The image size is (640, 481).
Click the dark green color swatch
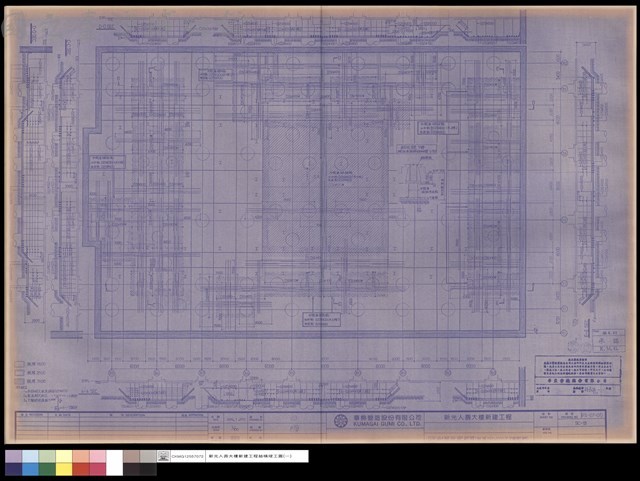(47, 469)
